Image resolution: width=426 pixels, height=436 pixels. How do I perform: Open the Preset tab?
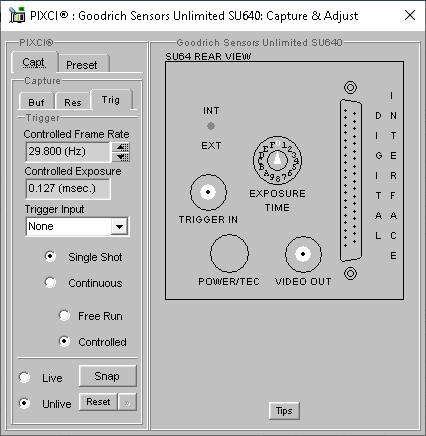point(82,64)
